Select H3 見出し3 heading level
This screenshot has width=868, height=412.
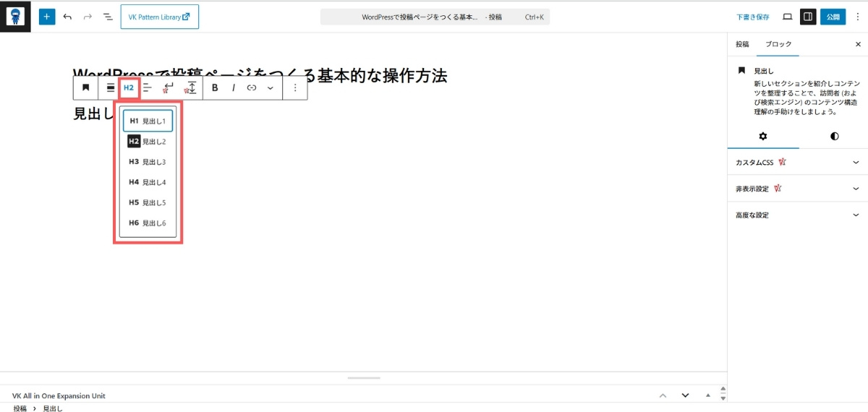[x=148, y=162]
